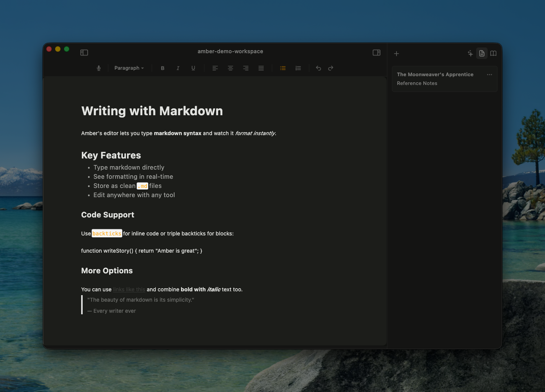
Task: Select the Reference Notes entry
Action: (417, 83)
